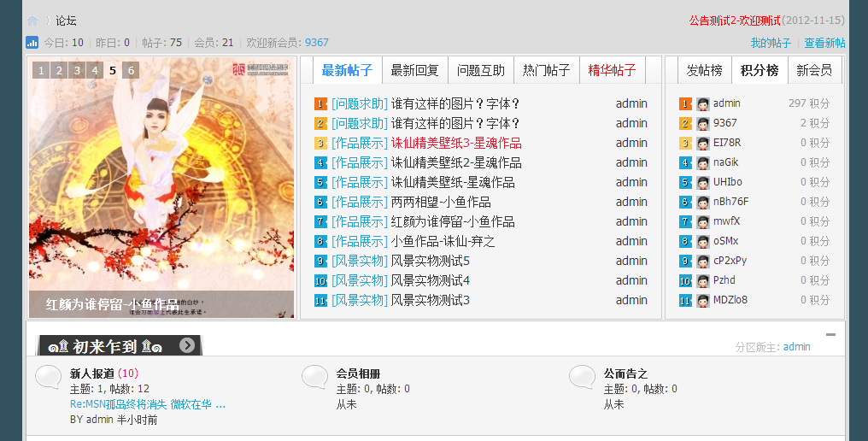The height and width of the screenshot is (441, 868).
Task: Open avatar of user oSMx
Action: coord(703,241)
